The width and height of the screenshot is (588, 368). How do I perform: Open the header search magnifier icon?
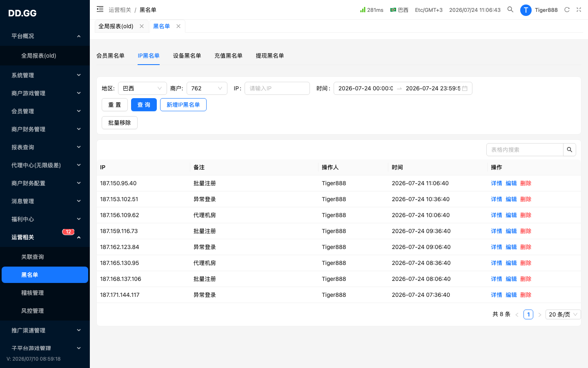coord(510,9)
